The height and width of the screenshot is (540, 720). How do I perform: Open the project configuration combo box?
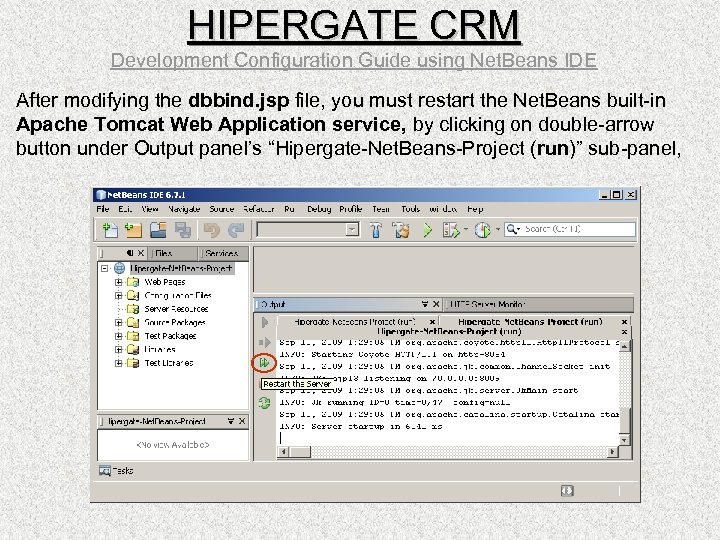click(308, 229)
